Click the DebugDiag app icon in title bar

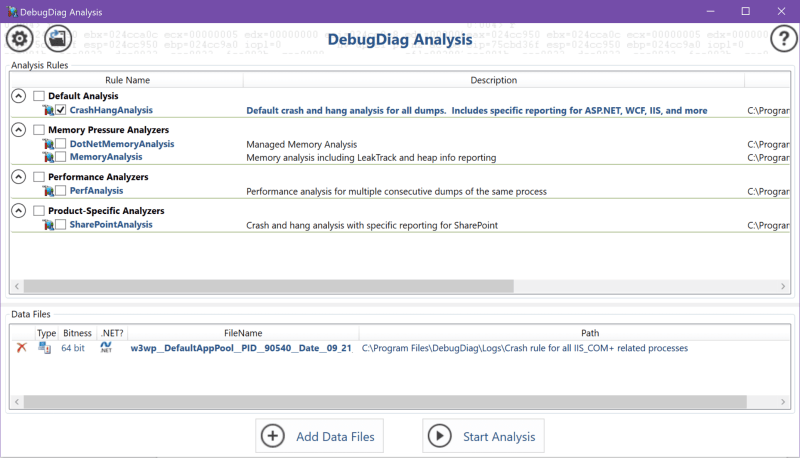coord(11,11)
